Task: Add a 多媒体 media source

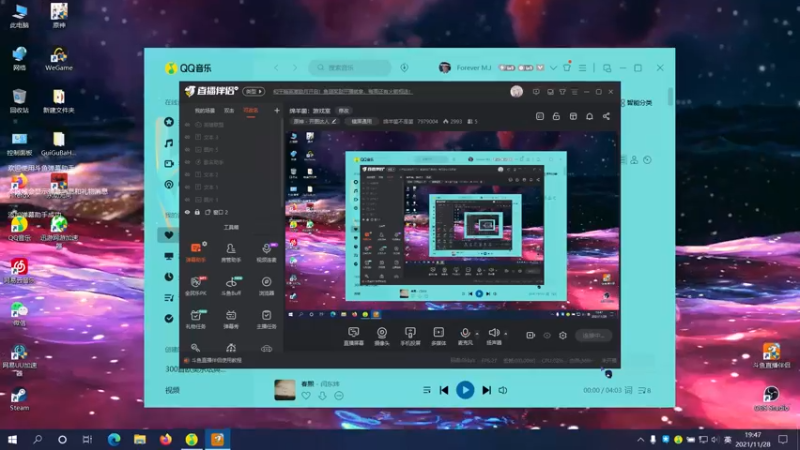Action: [438, 336]
